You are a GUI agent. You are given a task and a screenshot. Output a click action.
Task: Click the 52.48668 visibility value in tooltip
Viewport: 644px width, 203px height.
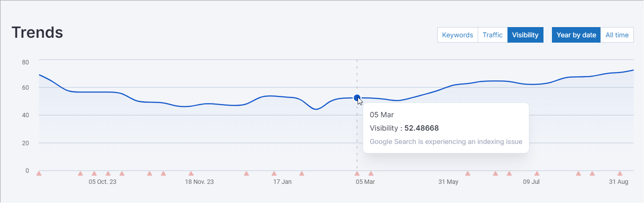421,128
